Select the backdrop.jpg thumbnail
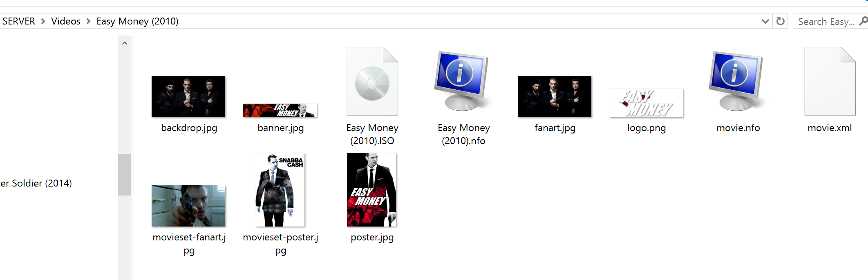This screenshot has height=280, width=868. coord(188,97)
